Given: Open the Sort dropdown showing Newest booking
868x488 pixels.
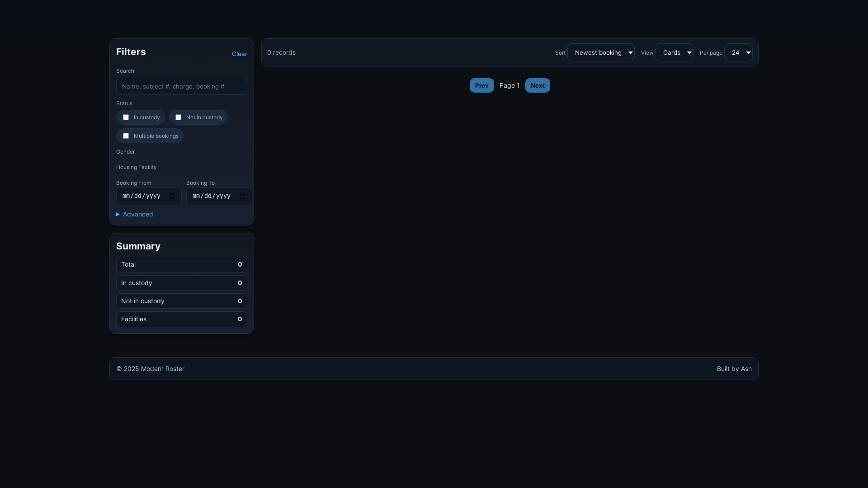Looking at the screenshot, I should [601, 52].
